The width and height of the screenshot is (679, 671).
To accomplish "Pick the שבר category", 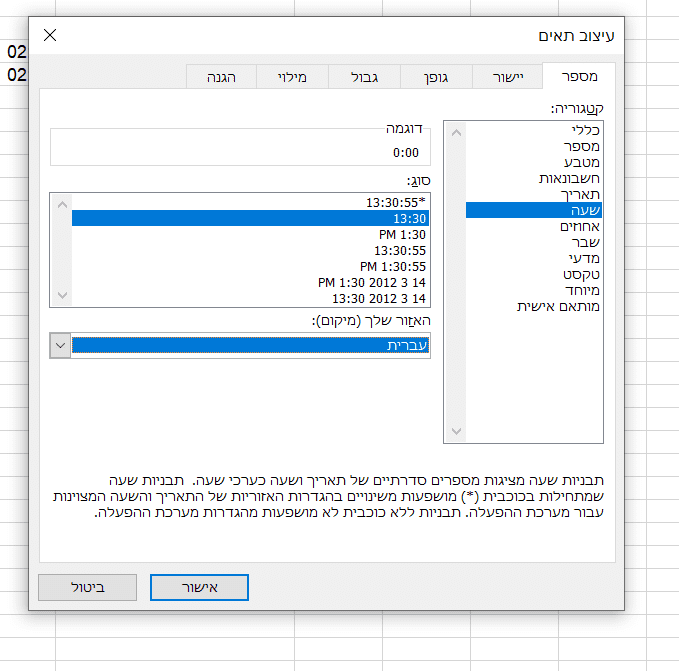I will pos(534,242).
